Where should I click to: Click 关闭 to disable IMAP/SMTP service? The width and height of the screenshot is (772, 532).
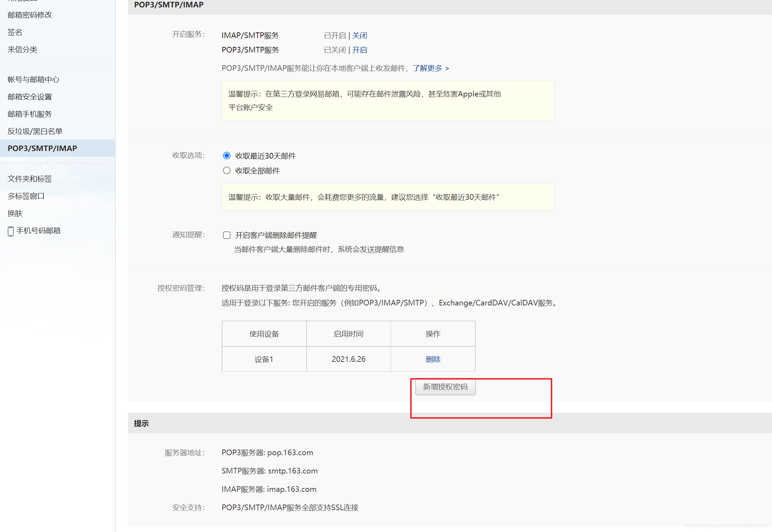pos(360,35)
